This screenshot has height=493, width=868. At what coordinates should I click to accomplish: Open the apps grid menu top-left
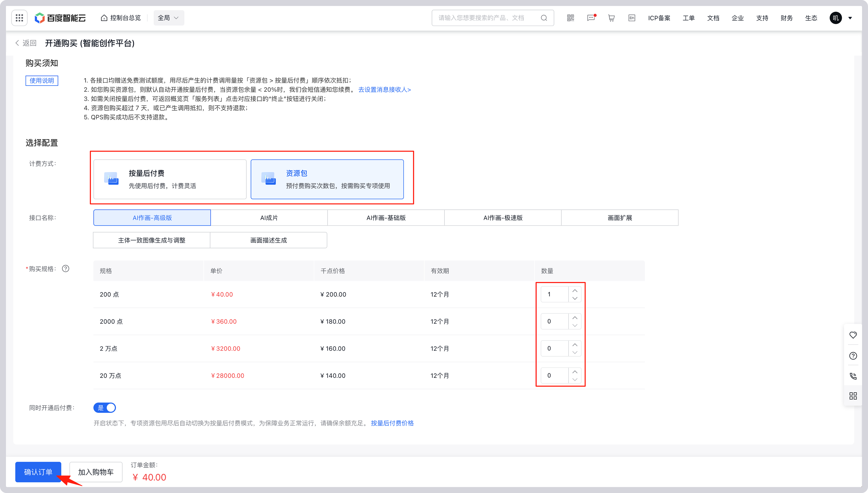point(19,18)
